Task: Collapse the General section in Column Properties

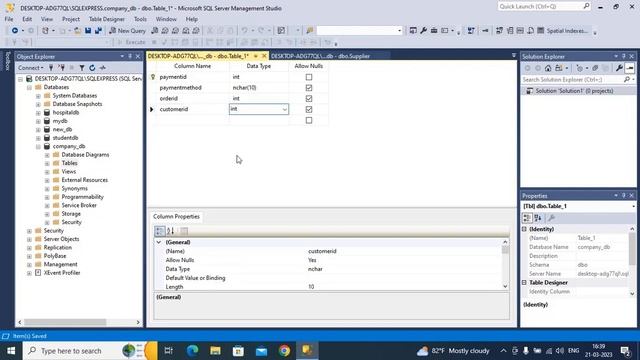Action: (x=159, y=242)
